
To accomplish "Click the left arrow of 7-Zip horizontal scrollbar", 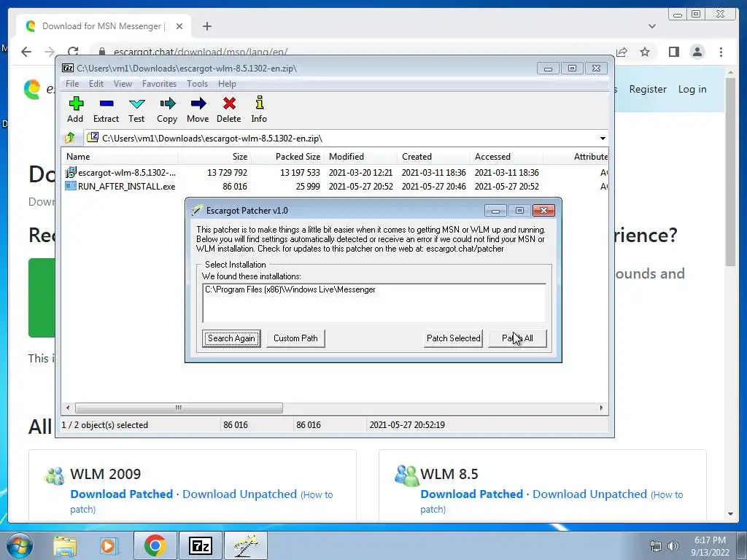I will point(68,408).
